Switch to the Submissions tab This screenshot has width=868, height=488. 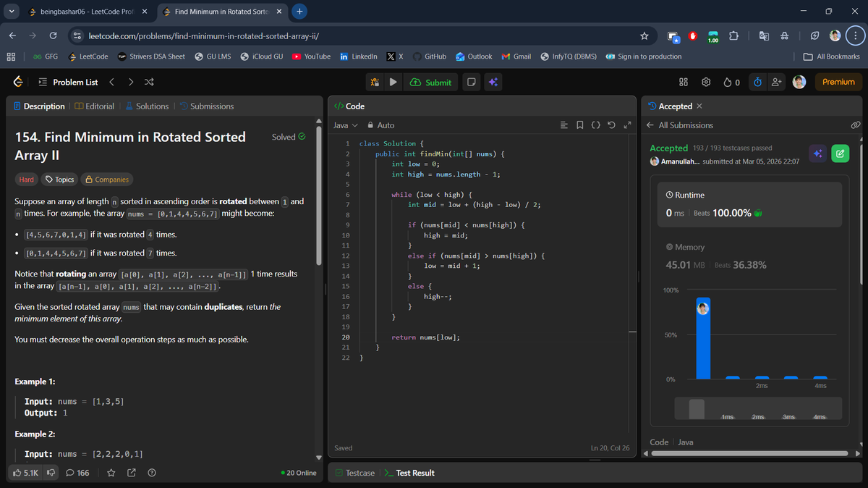206,106
